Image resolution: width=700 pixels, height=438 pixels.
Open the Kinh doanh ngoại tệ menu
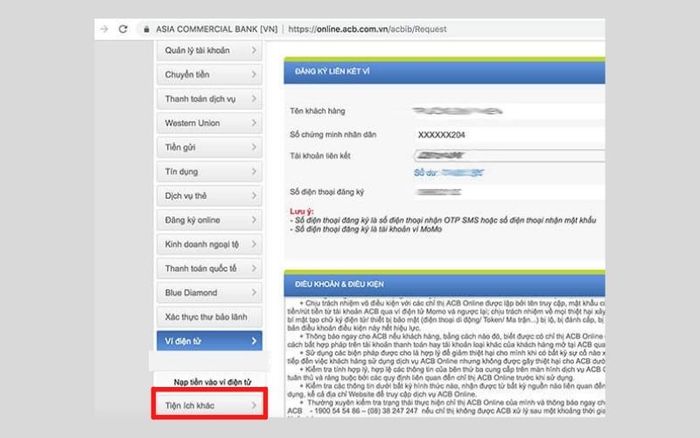click(x=209, y=244)
